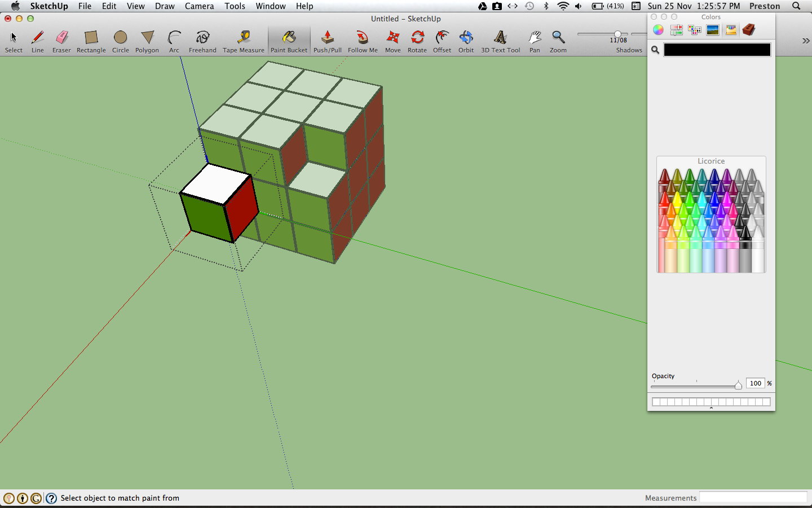Activate the Push/Pull tool
The width and height of the screenshot is (812, 508).
click(x=327, y=37)
